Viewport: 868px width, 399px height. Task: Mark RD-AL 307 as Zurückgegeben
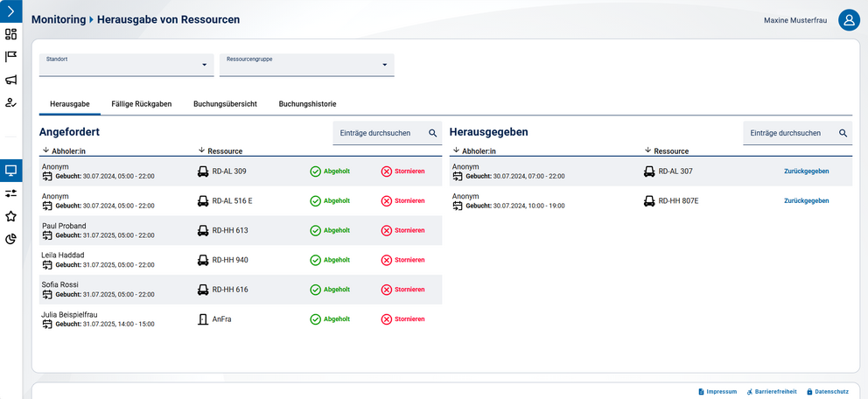point(806,171)
